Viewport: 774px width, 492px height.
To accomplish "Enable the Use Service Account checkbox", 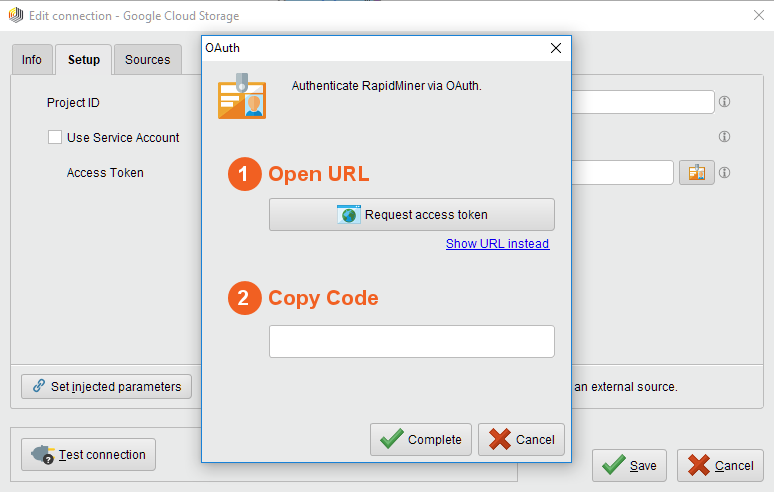I will (x=55, y=138).
